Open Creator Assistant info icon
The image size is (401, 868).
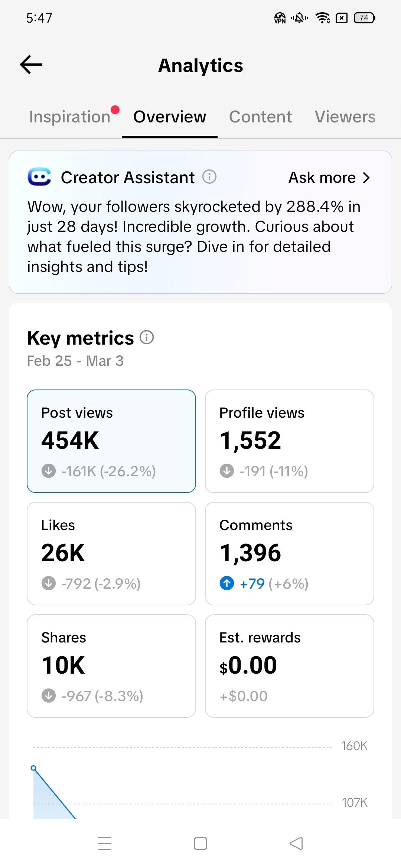click(x=209, y=177)
